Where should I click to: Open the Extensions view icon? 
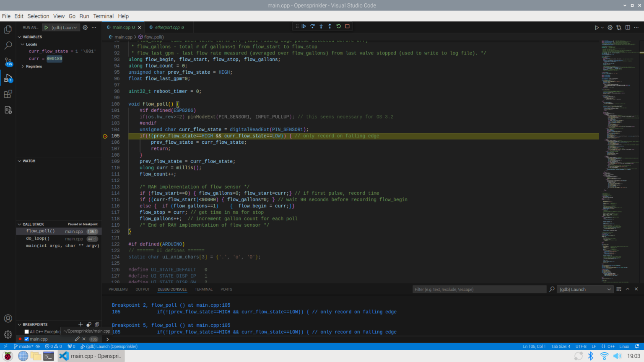[8, 94]
